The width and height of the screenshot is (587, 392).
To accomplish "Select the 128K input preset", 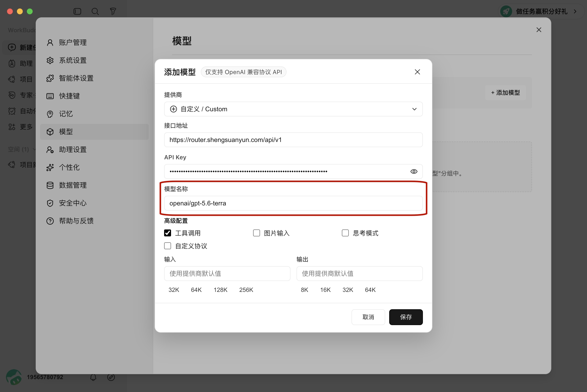I will click(x=220, y=290).
